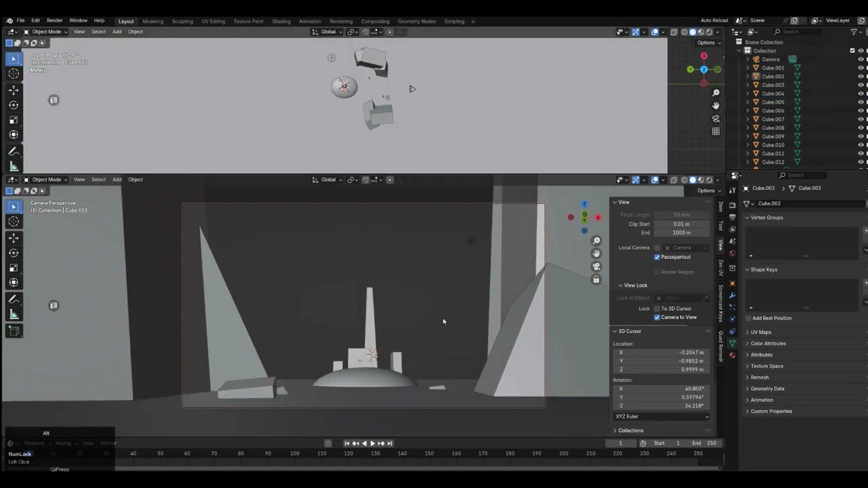The width and height of the screenshot is (868, 488).
Task: Select the Move tool in lower viewport
Action: click(14, 238)
